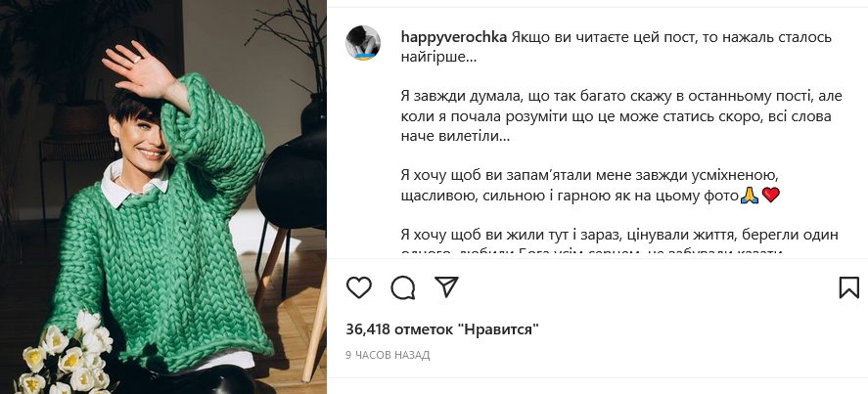Select the caption line ending with найгірше…
The image size is (868, 394).
[438, 58]
